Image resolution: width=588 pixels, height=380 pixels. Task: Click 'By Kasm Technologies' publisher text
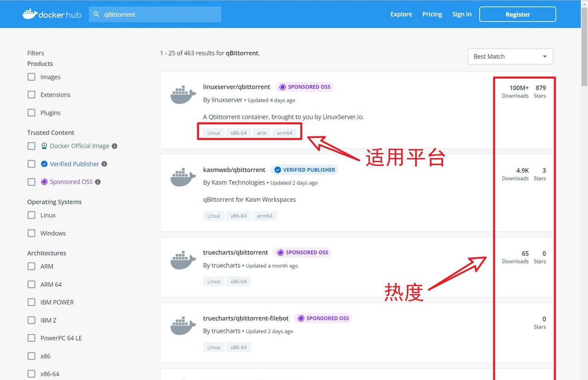tap(234, 183)
